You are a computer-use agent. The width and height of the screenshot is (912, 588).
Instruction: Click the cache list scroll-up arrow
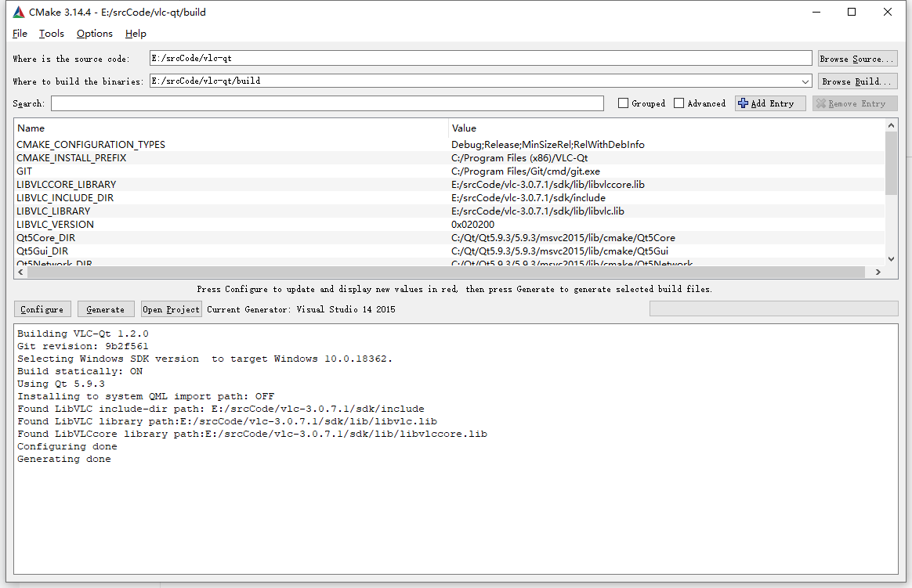tap(891, 125)
